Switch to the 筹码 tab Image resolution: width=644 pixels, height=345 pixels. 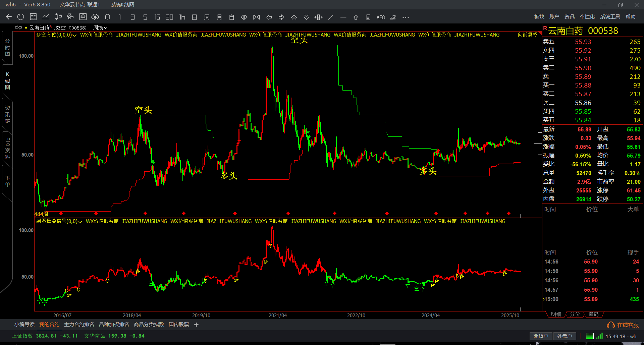pyautogui.click(x=593, y=314)
